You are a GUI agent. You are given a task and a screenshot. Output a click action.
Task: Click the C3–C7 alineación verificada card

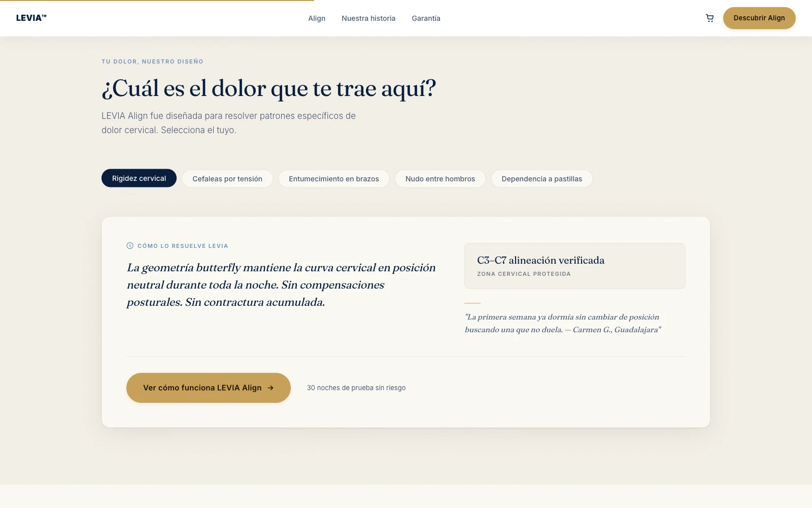[575, 266]
